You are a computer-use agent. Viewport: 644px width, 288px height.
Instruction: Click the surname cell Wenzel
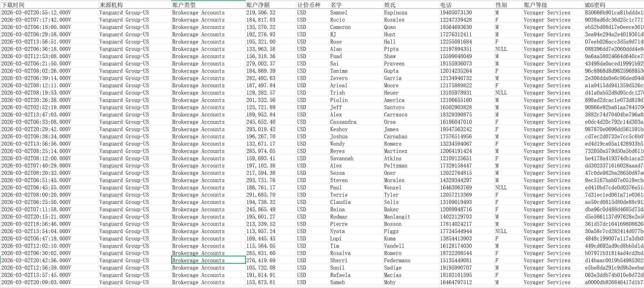click(411, 187)
